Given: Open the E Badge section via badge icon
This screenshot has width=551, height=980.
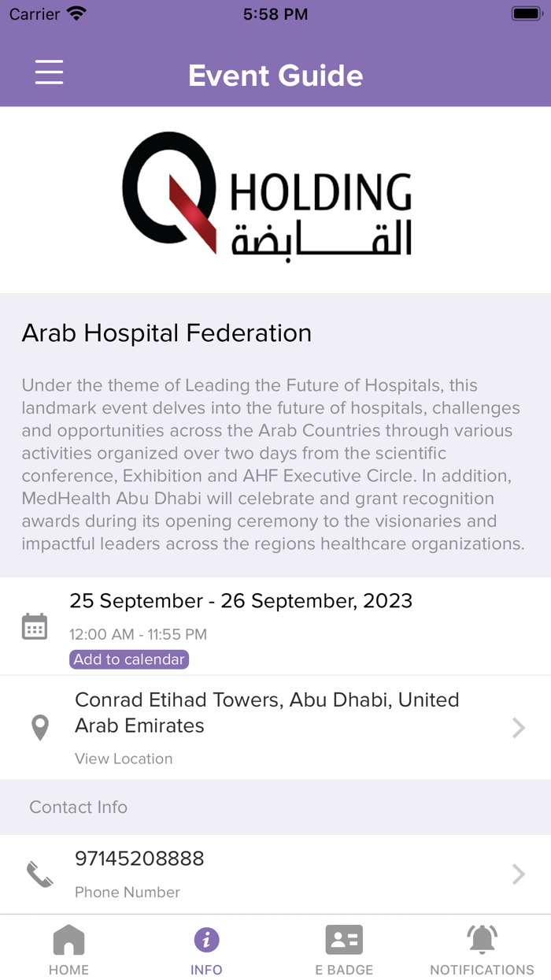Looking at the screenshot, I should tap(344, 940).
